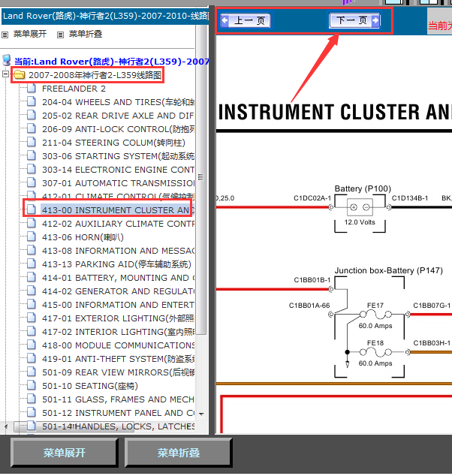Image resolution: width=452 pixels, height=476 pixels.
Task: Click page icon of 419-01 ANTI-THEFT SYSTEM
Action: point(32,358)
